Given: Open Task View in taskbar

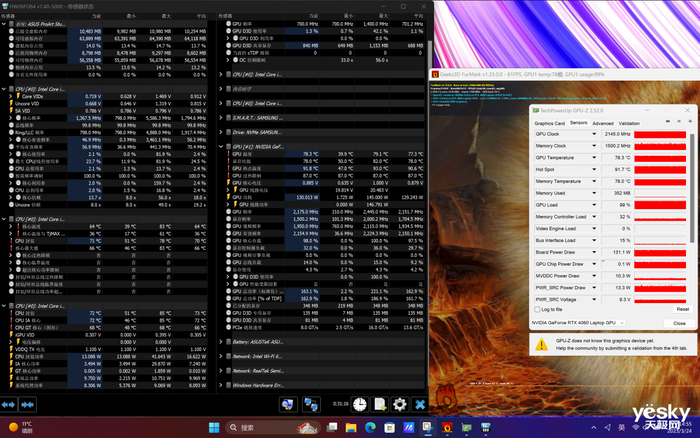Looking at the screenshot, I should 332,428.
